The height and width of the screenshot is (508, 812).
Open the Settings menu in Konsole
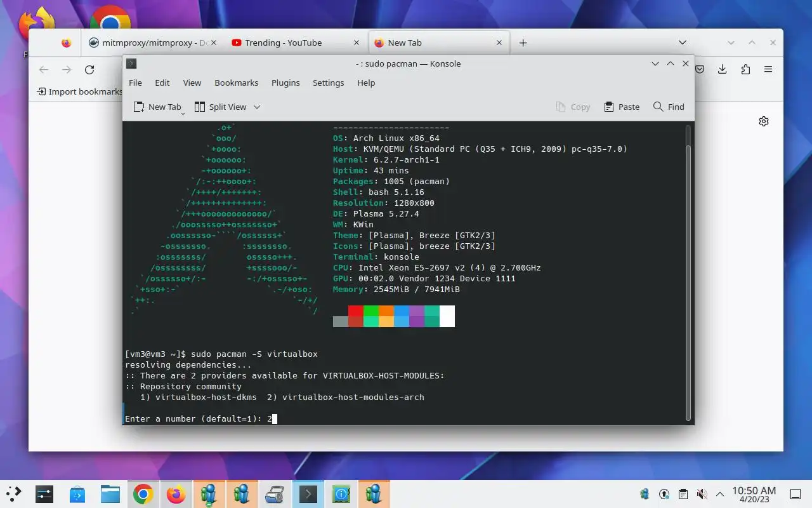click(x=328, y=83)
